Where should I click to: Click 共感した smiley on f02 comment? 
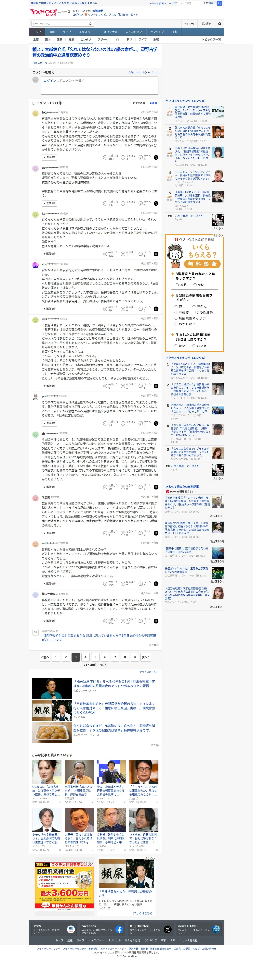[x=105, y=158]
